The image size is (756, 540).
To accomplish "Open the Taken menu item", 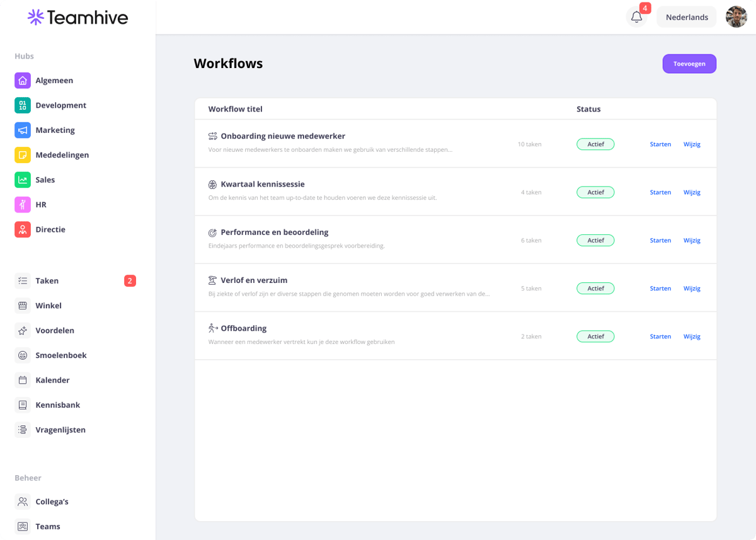I will point(48,280).
